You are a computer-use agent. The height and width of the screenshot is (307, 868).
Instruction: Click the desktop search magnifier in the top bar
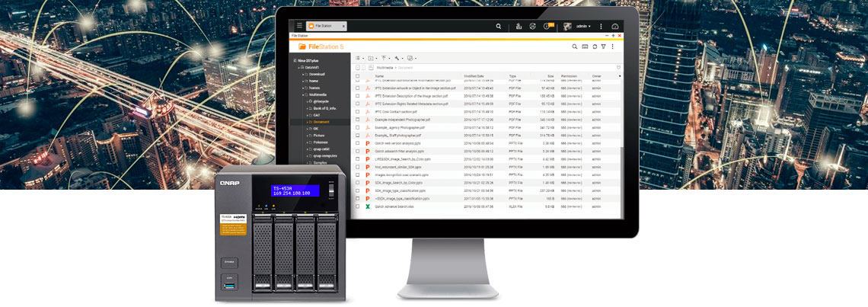pos(498,26)
